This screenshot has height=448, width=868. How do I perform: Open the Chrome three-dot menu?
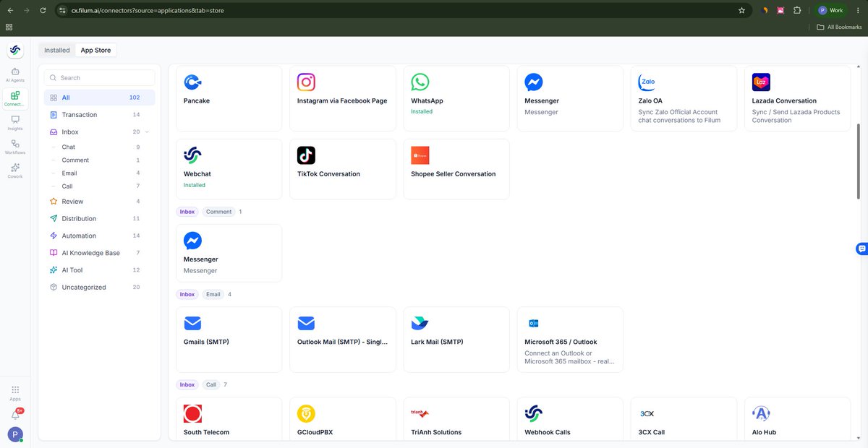tap(859, 11)
